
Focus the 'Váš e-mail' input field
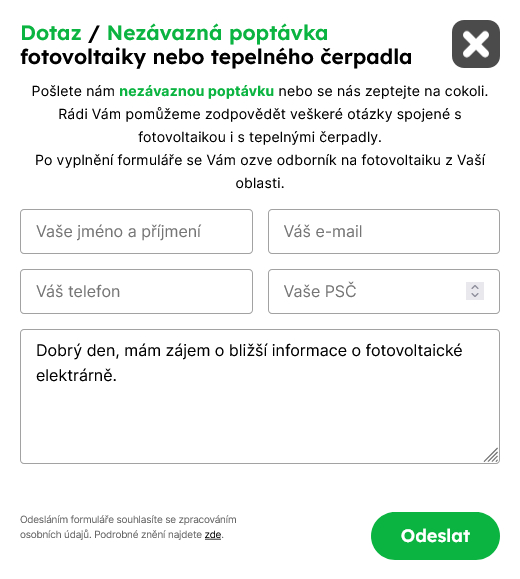384,232
